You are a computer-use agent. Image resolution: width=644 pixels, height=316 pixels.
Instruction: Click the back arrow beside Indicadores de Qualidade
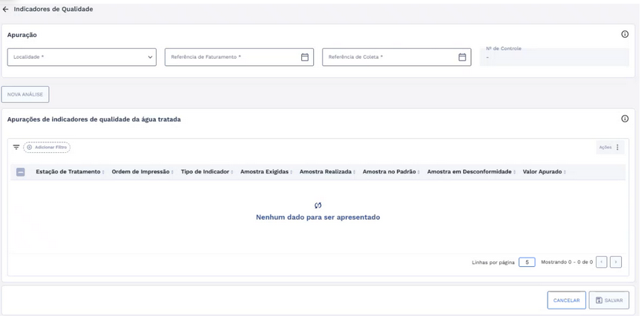(6, 10)
